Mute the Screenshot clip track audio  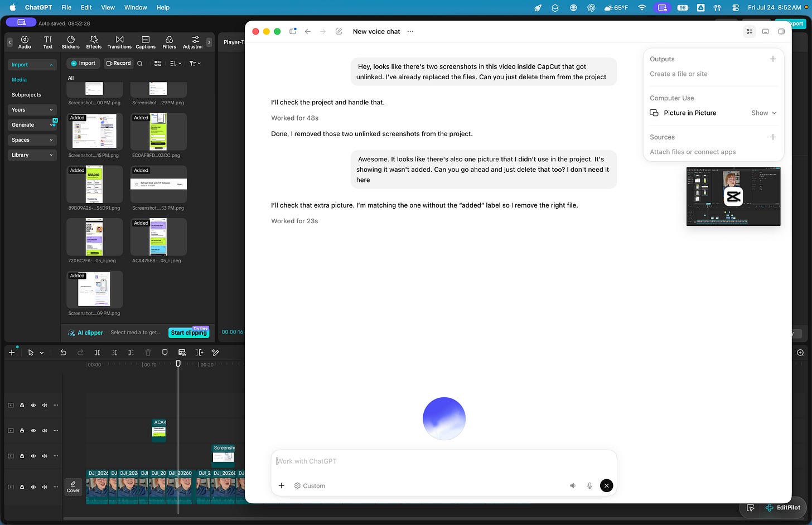coord(45,456)
